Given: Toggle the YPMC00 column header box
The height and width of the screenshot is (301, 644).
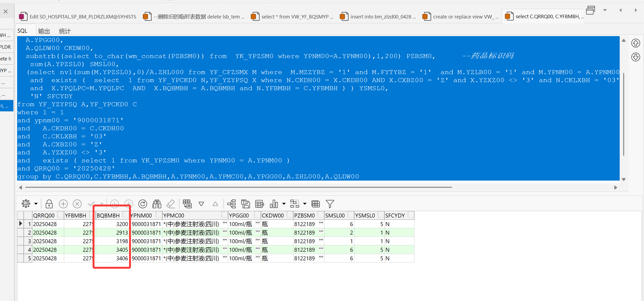Looking at the screenshot, I should pyautogui.click(x=225, y=215).
